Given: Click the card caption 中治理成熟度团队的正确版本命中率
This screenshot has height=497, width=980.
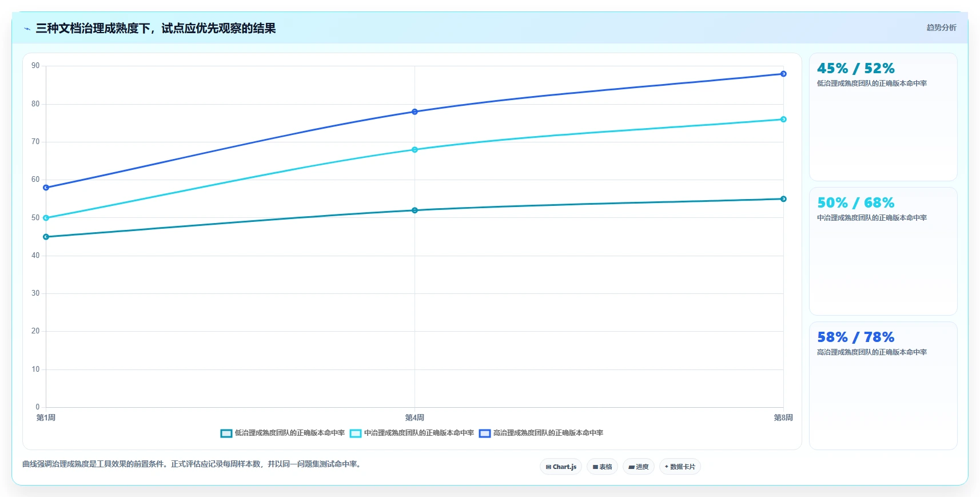Looking at the screenshot, I should (872, 218).
